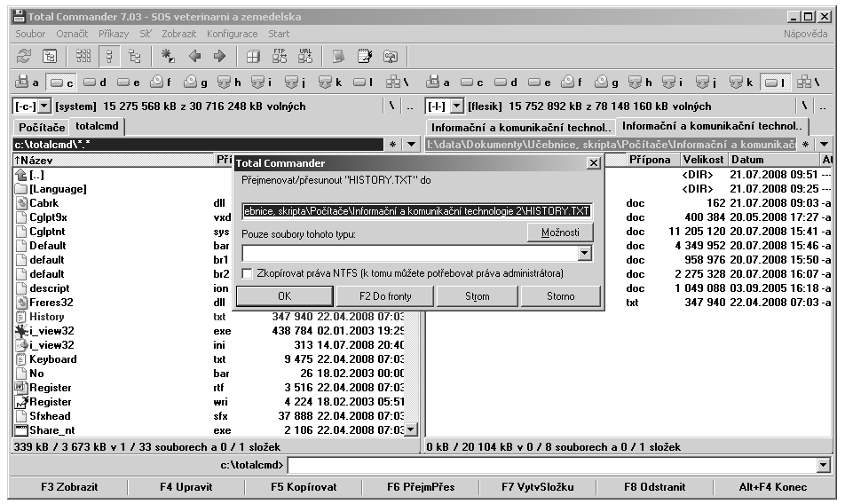Screen dimensions: 845x504
Task: Select drive e in right panel
Action: click(x=540, y=83)
